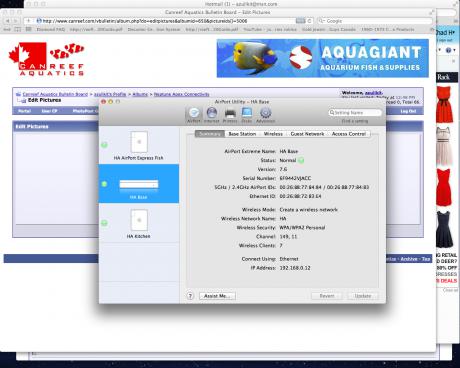The width and height of the screenshot is (460, 368).
Task: Click the green Normal status indicator
Action: click(x=301, y=160)
